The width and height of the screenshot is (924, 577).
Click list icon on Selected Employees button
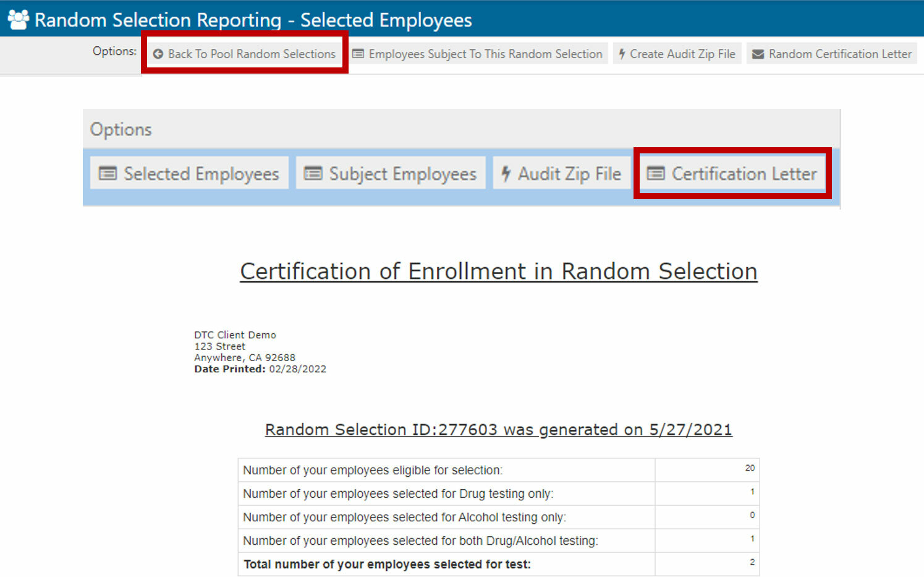(108, 174)
